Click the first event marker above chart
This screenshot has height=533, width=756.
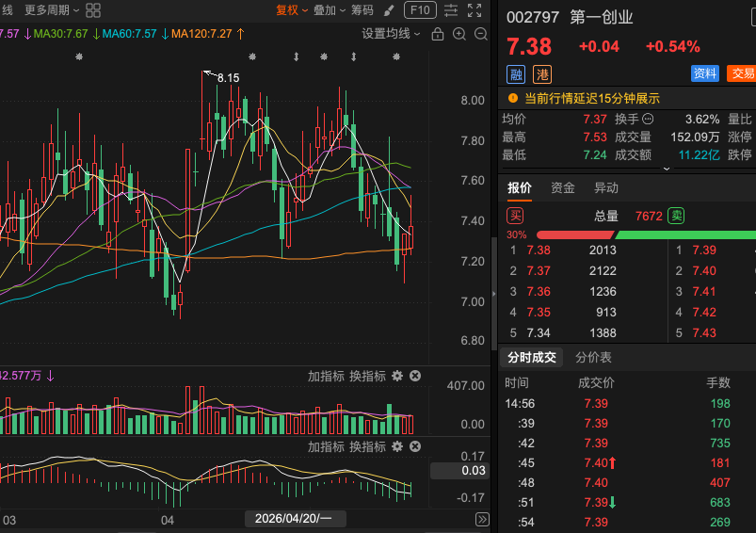point(79,57)
